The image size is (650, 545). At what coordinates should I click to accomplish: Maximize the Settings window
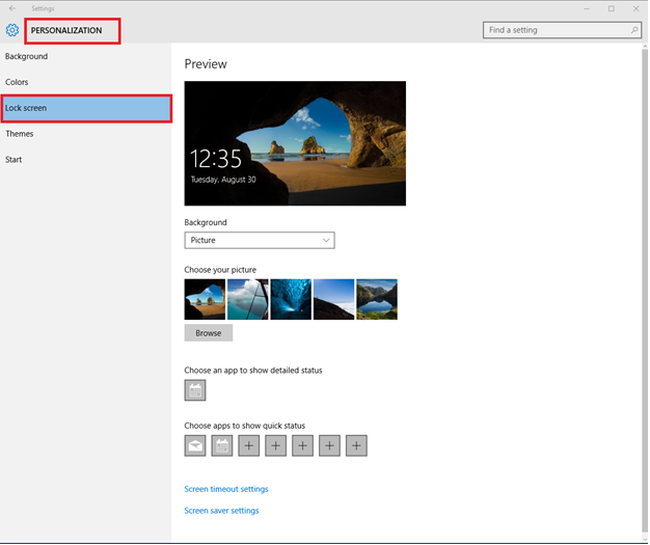(611, 8)
